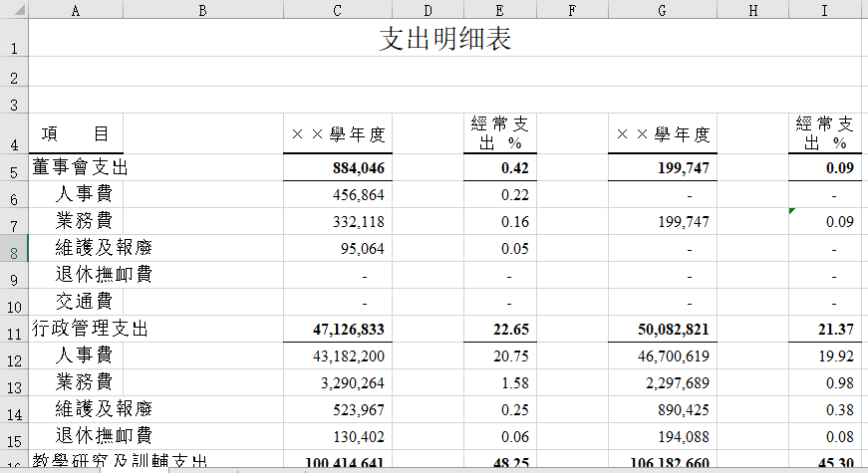Click green-flagged 0.09 cell in row 7

824,221
